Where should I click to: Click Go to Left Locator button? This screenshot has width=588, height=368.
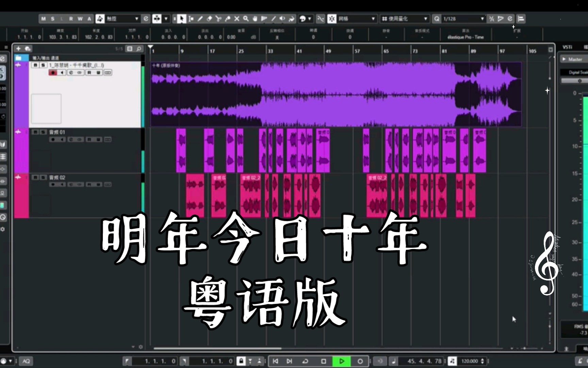[x=276, y=361]
